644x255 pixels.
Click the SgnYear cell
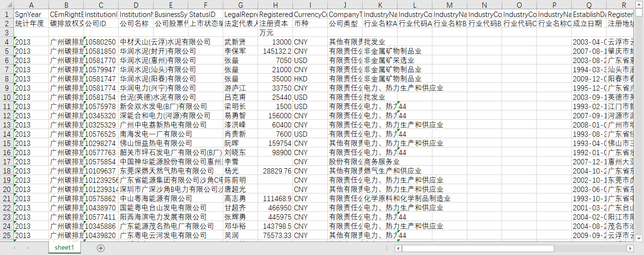(31, 14)
